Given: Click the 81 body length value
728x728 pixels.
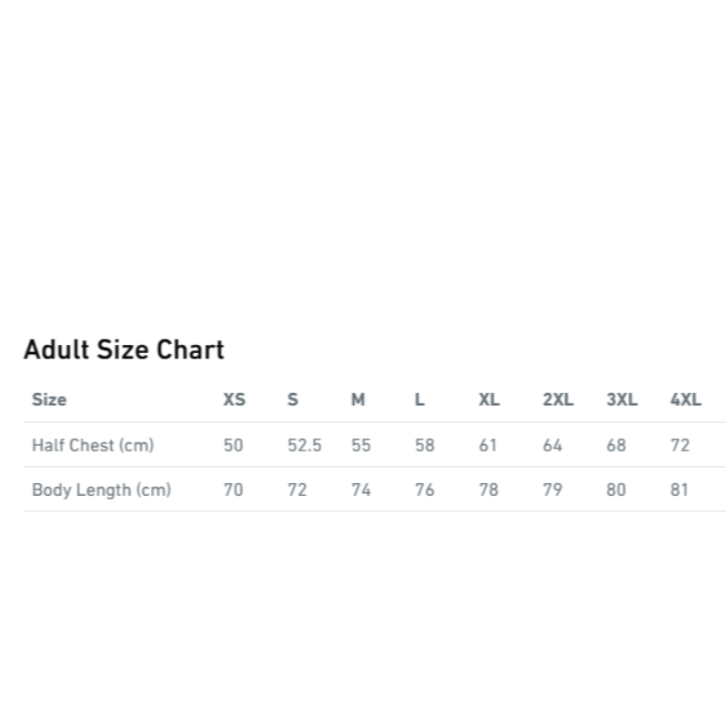Looking at the screenshot, I should (x=680, y=490).
